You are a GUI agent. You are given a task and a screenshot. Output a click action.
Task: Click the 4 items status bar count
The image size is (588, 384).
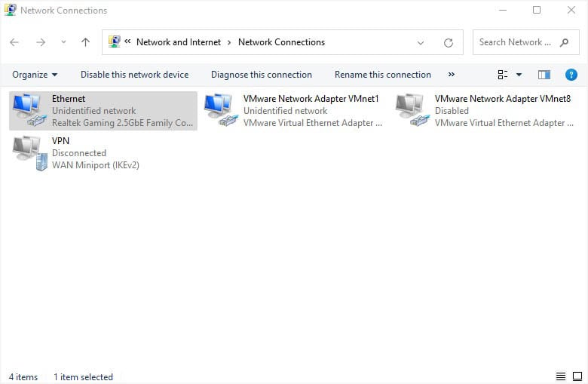tap(23, 377)
